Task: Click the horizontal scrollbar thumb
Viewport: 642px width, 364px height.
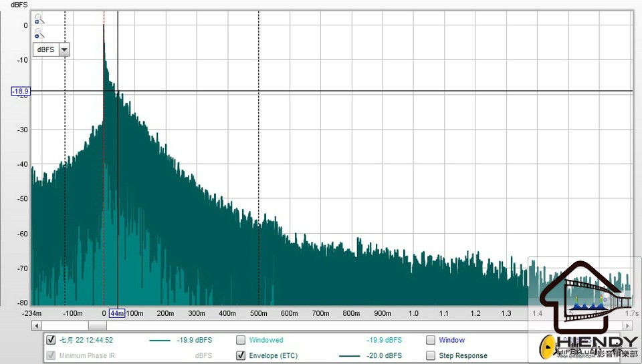Action: tap(97, 325)
